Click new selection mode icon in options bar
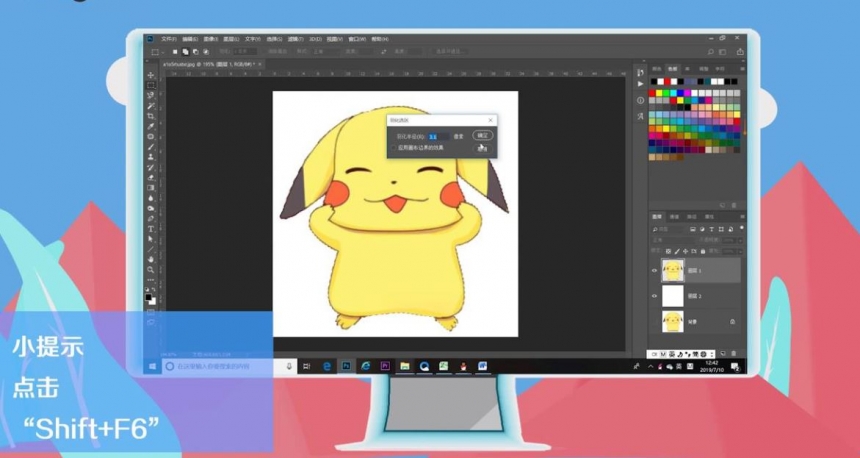The image size is (860, 458). coord(175,52)
